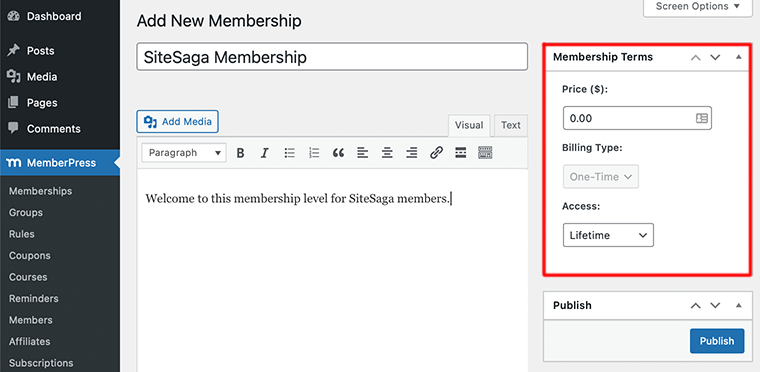Go to Memberships submenu

click(x=40, y=191)
